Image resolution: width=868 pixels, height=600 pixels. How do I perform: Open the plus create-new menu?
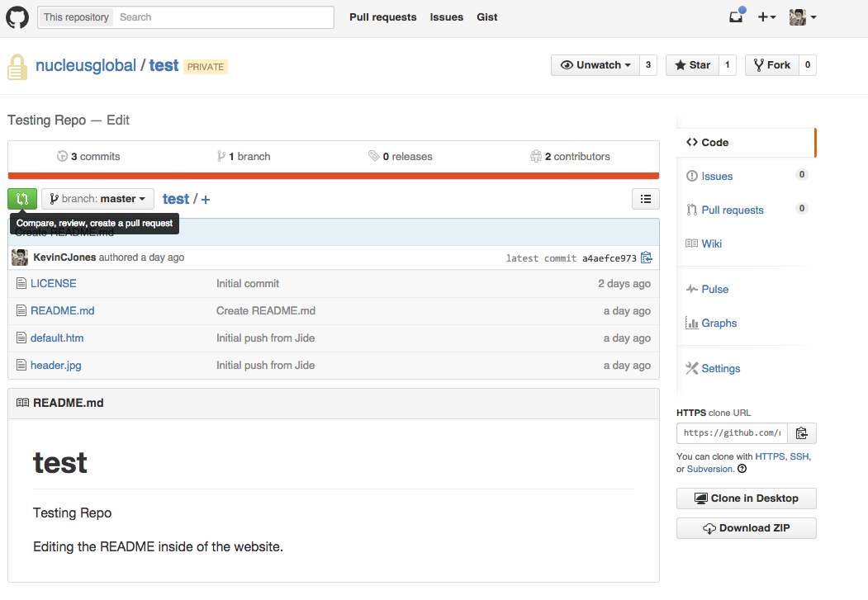[766, 17]
